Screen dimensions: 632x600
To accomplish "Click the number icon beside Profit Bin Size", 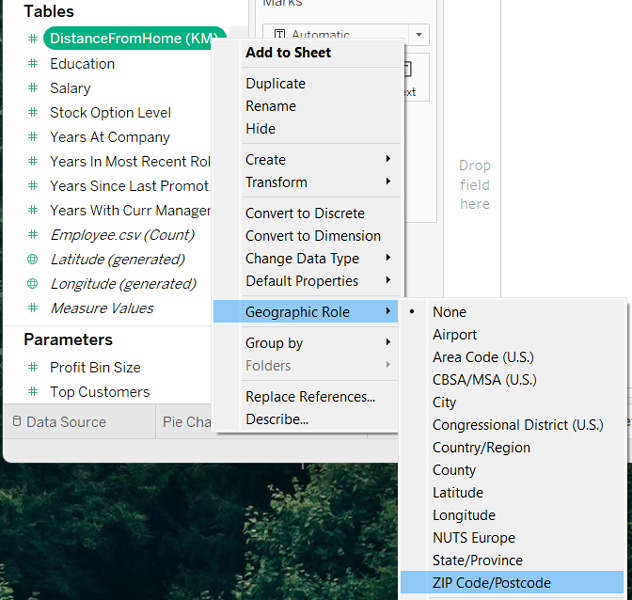I will [x=32, y=368].
